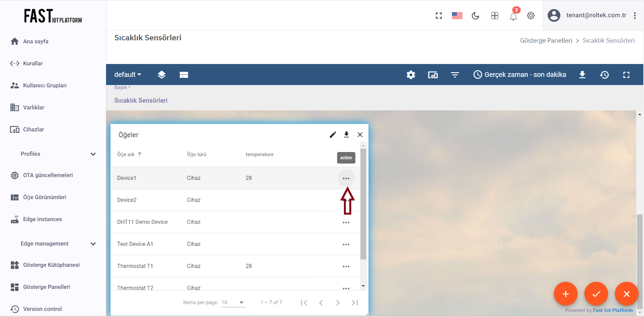
Task: Expand dashboard to fullscreen in toolbar
Action: tap(626, 75)
